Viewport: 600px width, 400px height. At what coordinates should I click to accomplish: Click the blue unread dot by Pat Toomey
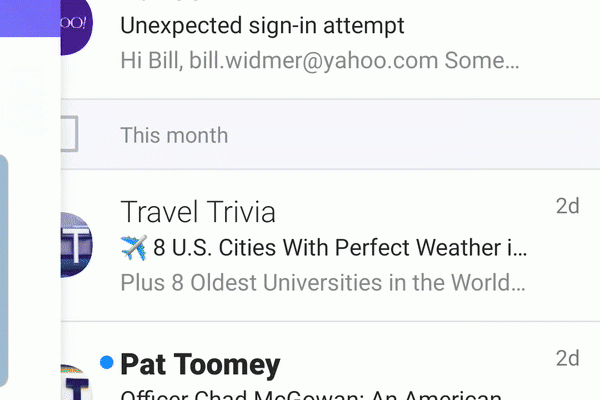[x=107, y=361]
